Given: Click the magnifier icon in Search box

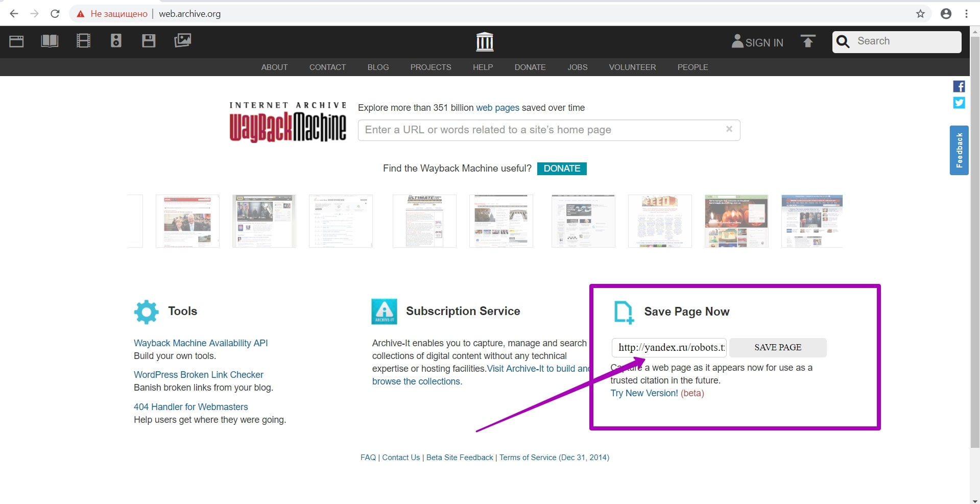Looking at the screenshot, I should pyautogui.click(x=843, y=41).
